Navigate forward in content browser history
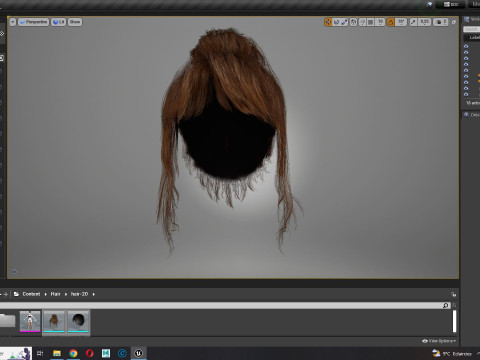This screenshot has height=360, width=480. coord(6,294)
